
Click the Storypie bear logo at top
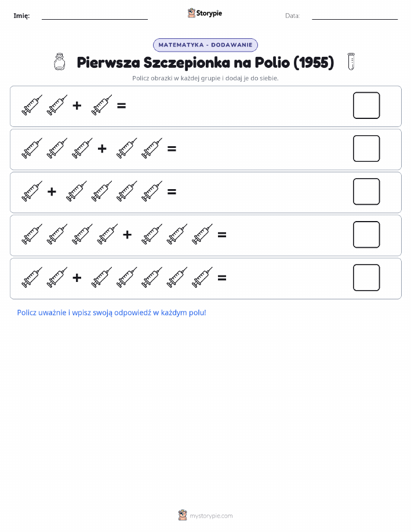192,13
